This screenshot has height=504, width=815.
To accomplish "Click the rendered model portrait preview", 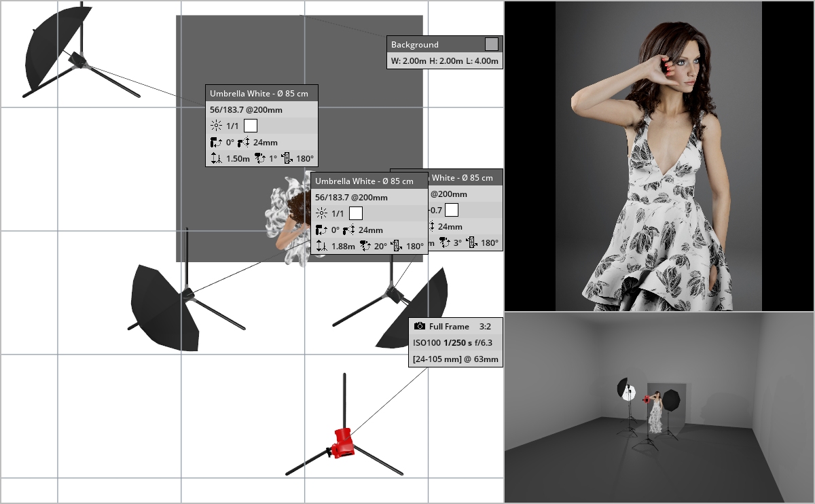I will point(659,156).
